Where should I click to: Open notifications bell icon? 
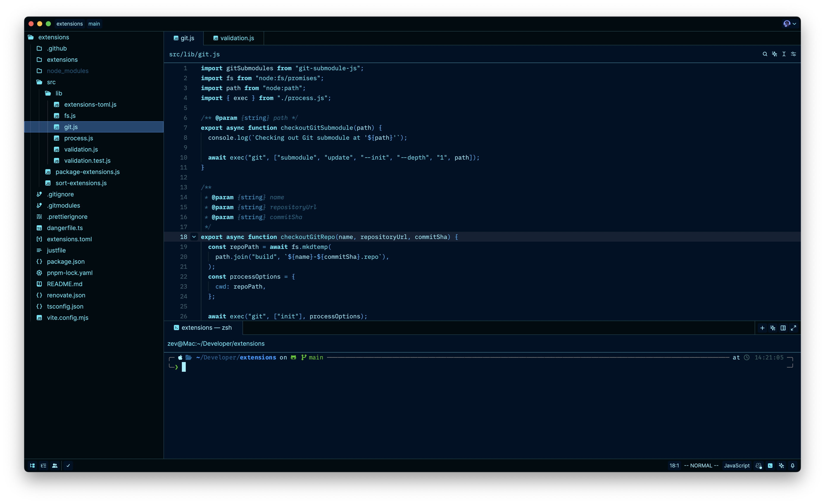(792, 466)
